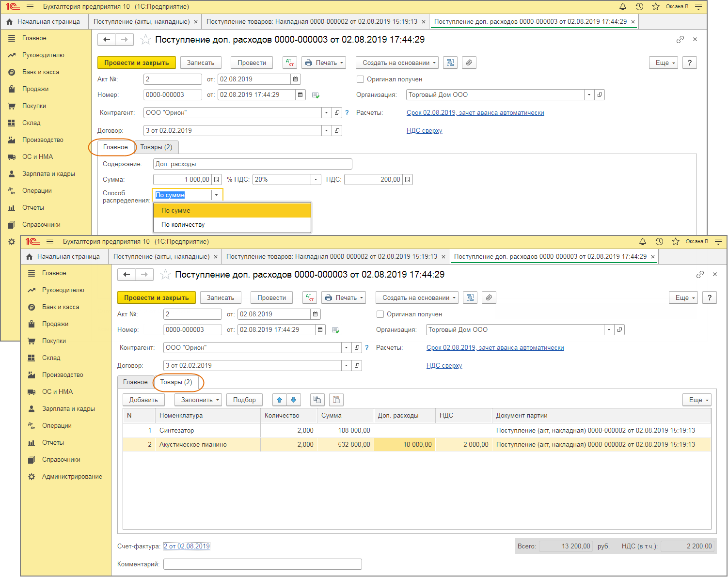
Task: Click Подбор button in Товары toolbar
Action: coord(244,400)
